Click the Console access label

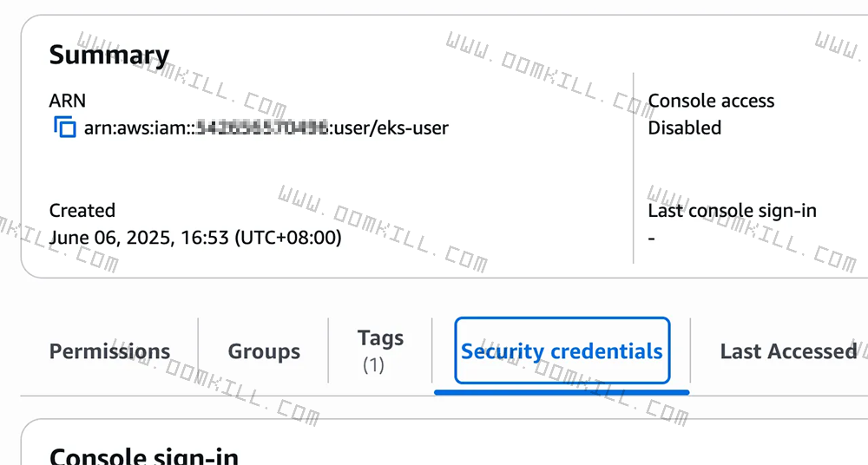click(x=711, y=101)
